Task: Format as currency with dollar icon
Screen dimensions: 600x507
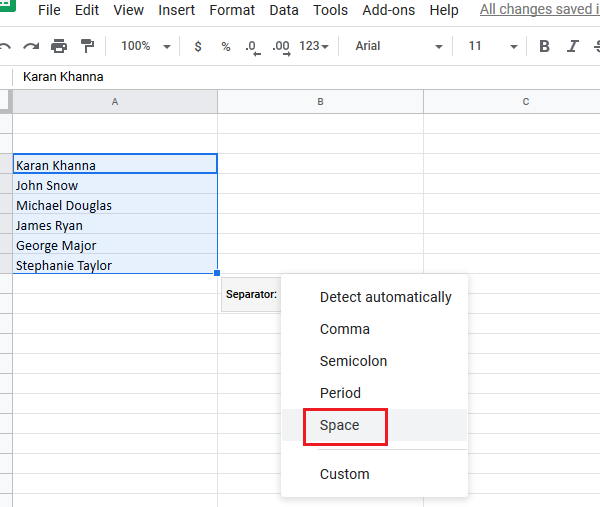Action: 197,46
